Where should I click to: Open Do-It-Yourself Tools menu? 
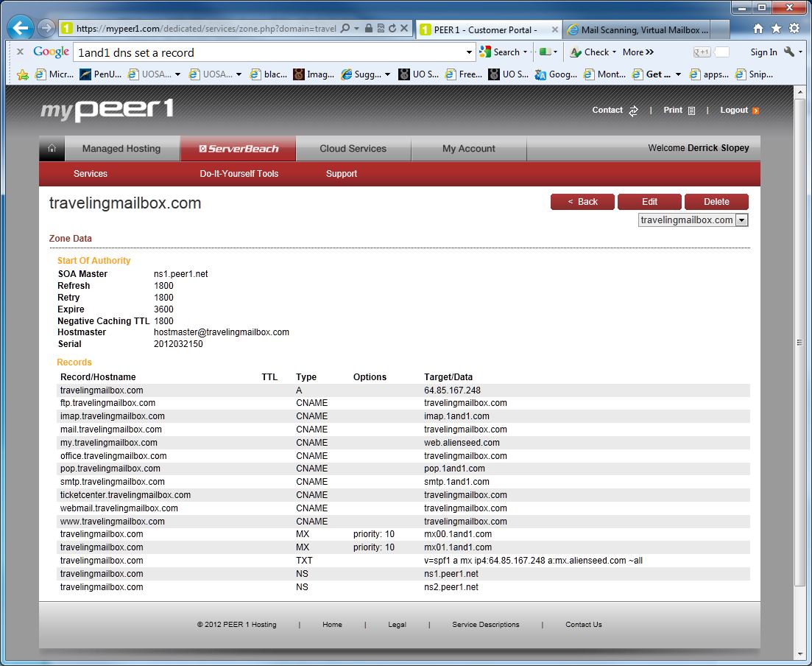239,174
